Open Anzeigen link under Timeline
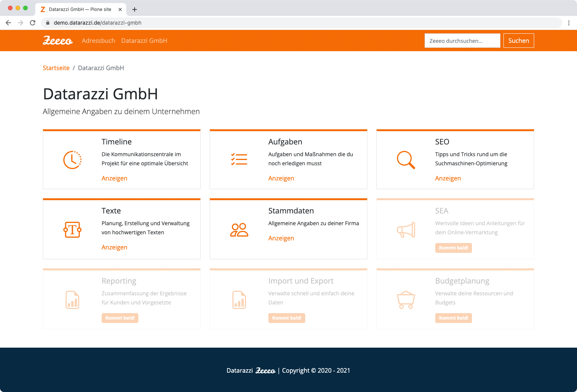 tap(114, 178)
